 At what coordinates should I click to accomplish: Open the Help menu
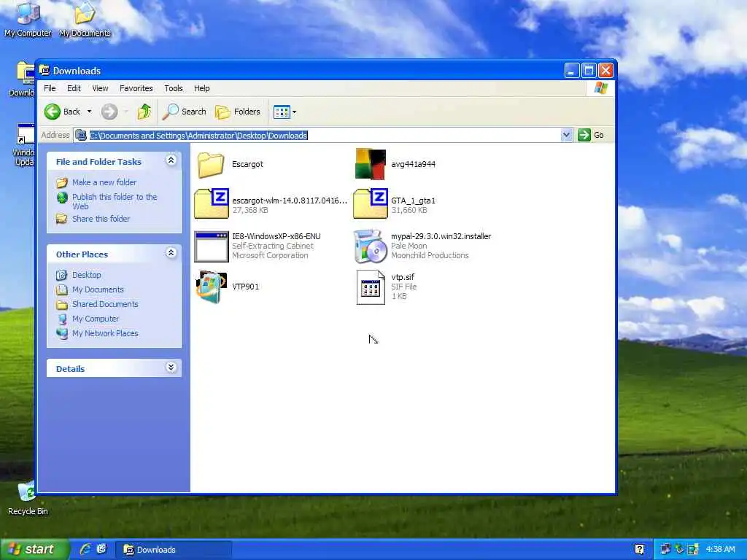tap(201, 88)
